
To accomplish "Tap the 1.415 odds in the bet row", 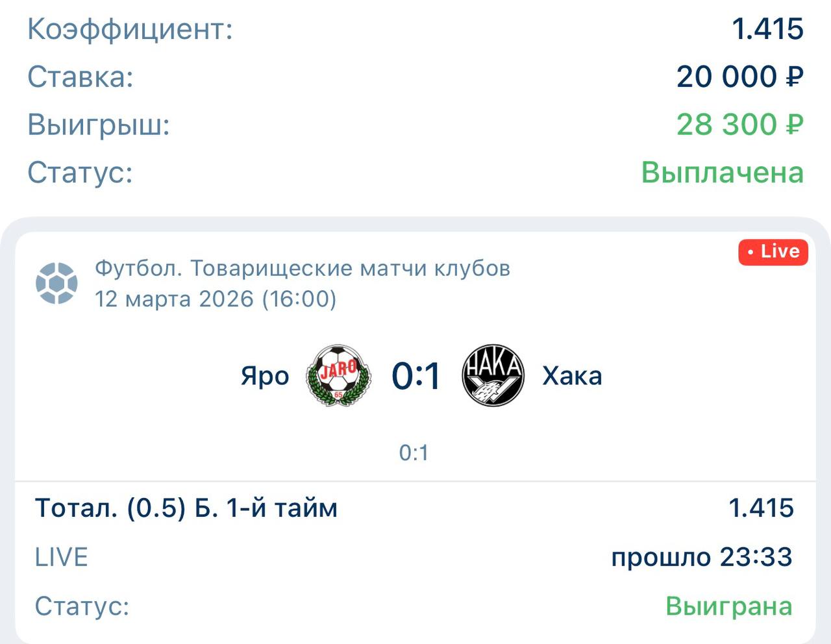I will [761, 508].
